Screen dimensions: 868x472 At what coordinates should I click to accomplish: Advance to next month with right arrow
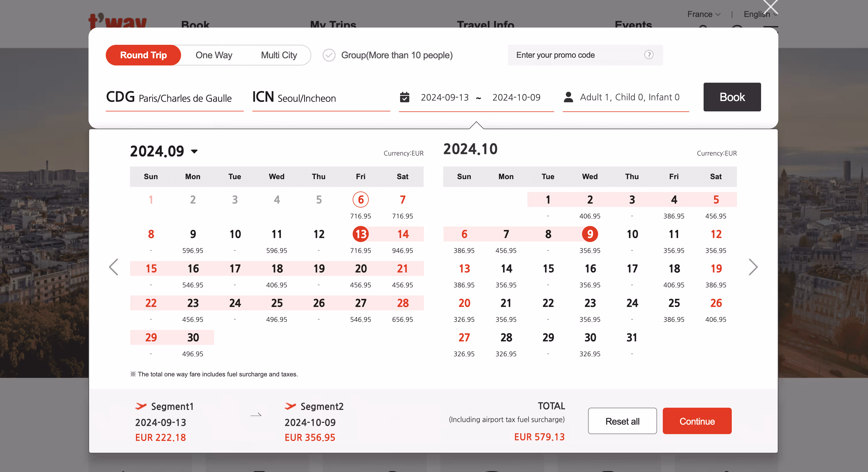click(753, 267)
